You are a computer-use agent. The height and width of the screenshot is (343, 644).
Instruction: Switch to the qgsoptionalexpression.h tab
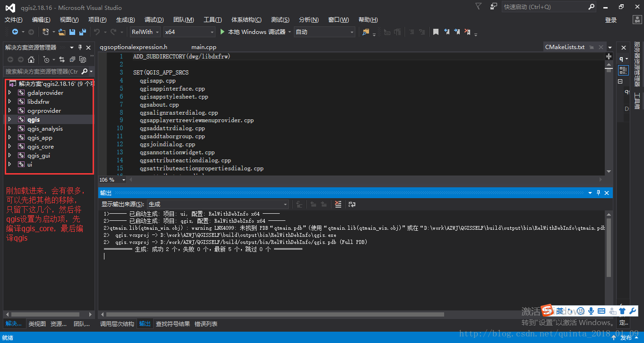(x=134, y=47)
